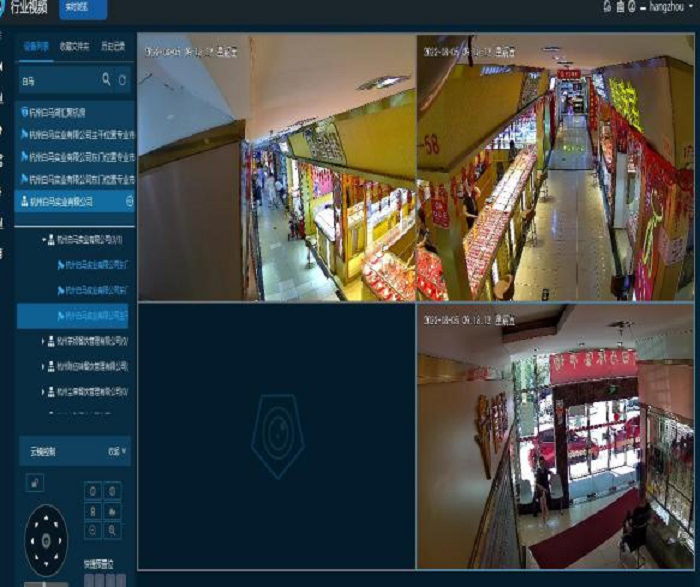Select the highlighted camera in device tree

(x=95, y=315)
